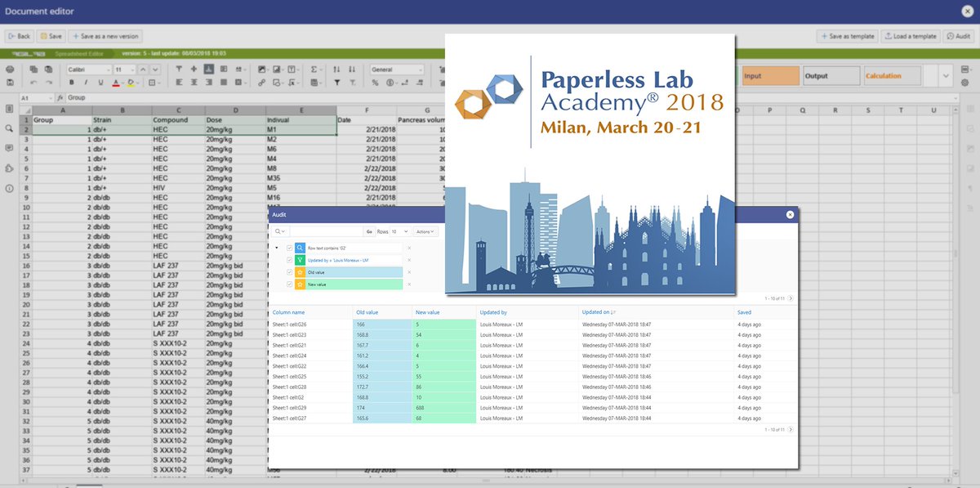
Task: Sort by the Old value column header
Action: tap(366, 312)
